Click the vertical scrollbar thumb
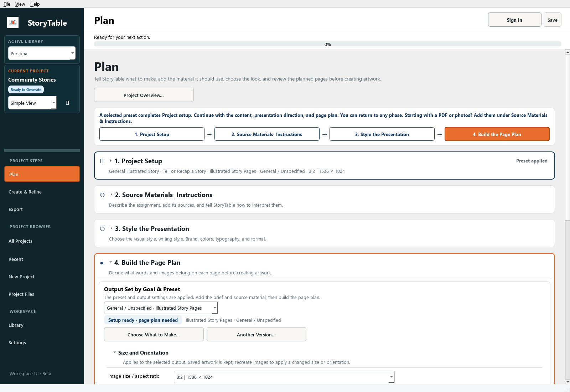Image resolution: width=570 pixels, height=392 pixels. (568, 137)
